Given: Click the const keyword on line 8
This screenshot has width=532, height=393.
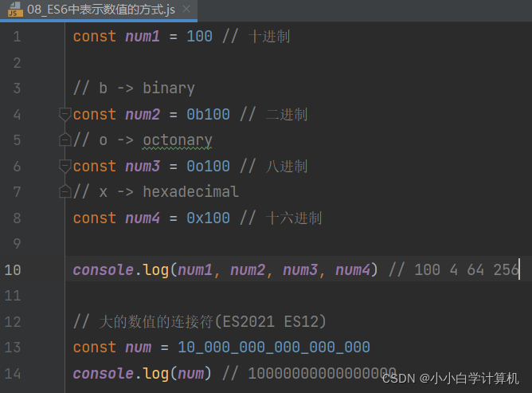Looking at the screenshot, I should tap(94, 218).
